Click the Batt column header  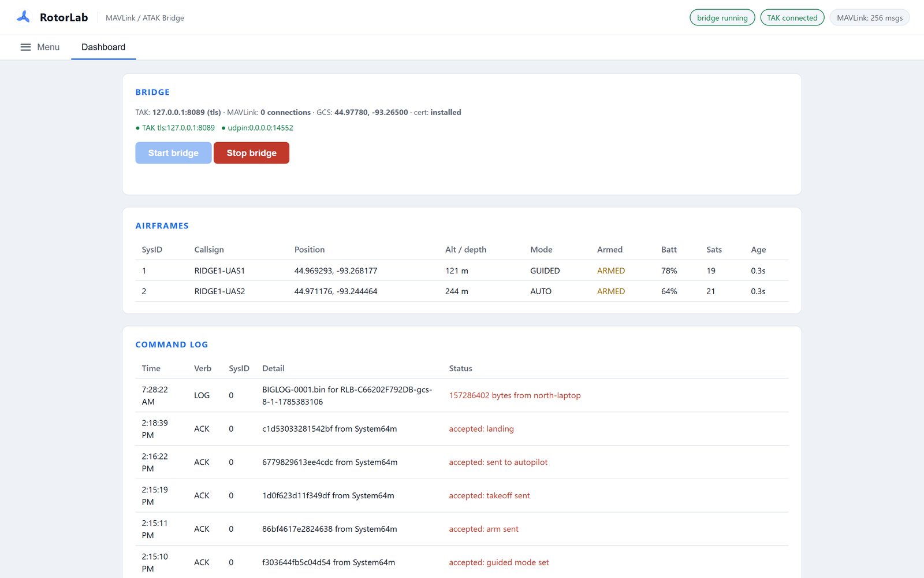(669, 250)
